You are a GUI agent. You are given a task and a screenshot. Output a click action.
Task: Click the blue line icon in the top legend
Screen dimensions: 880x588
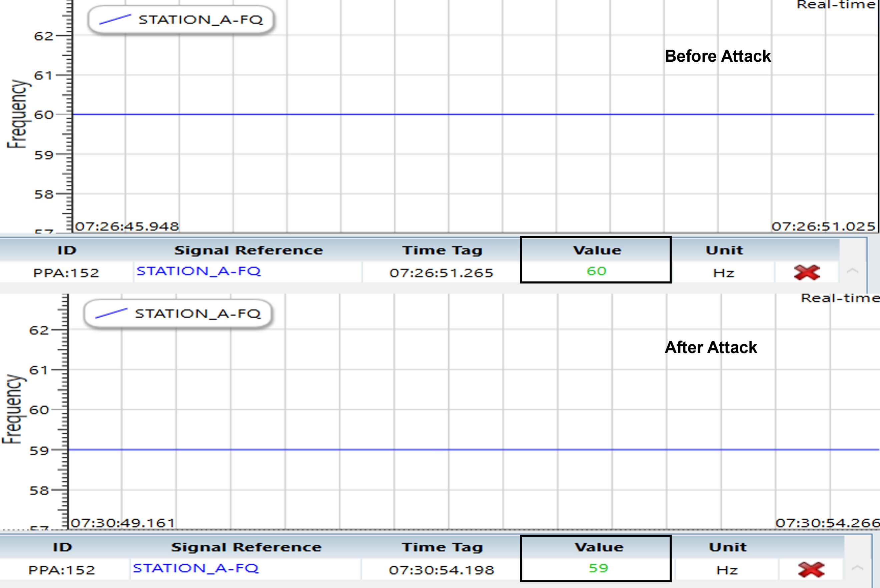[x=115, y=19]
